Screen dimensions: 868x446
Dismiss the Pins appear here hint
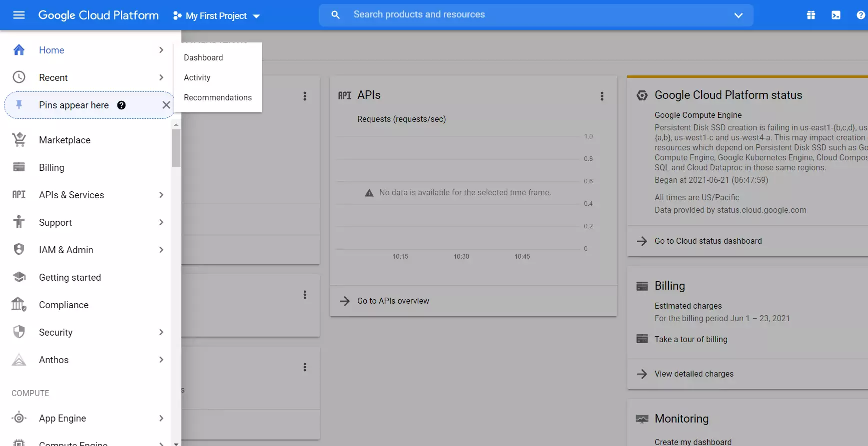coord(166,105)
